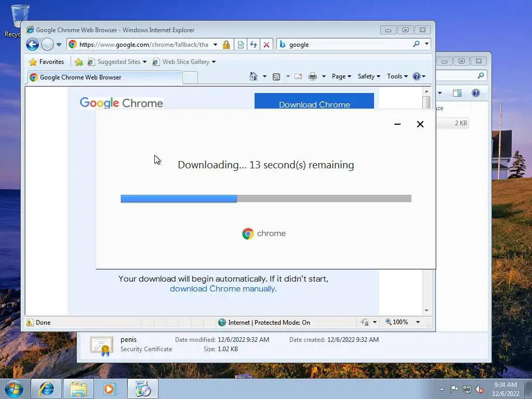The height and width of the screenshot is (399, 532).
Task: Click the Print icon in command bar
Action: click(312, 76)
